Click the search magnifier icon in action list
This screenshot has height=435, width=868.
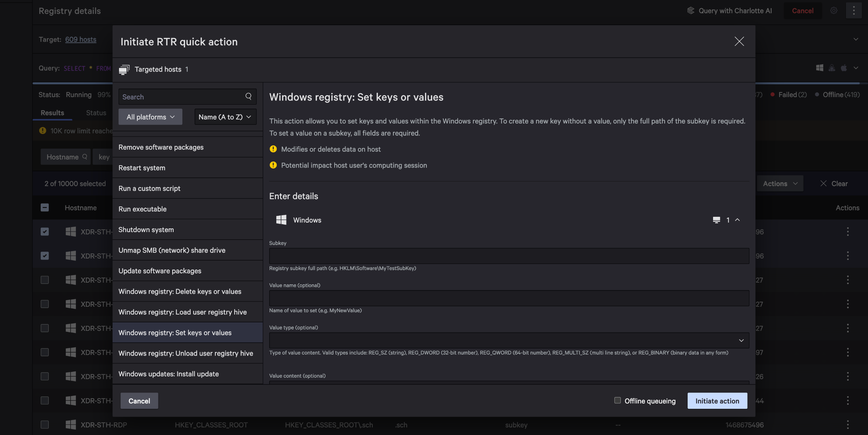249,96
